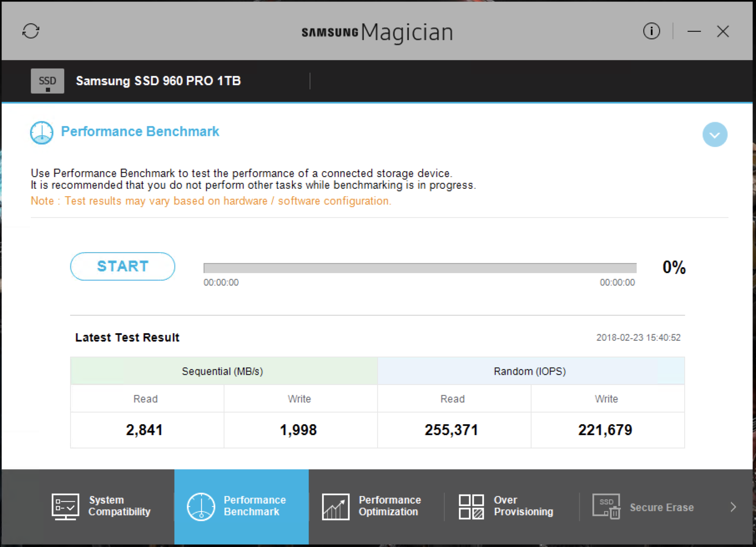
Task: Open the Over Provisioning tab
Action: (512, 507)
